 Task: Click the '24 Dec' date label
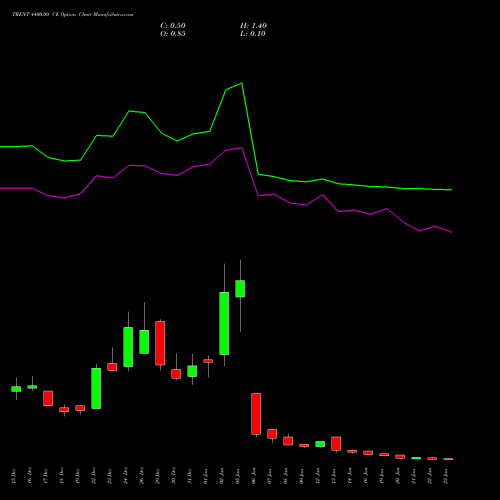(125, 476)
